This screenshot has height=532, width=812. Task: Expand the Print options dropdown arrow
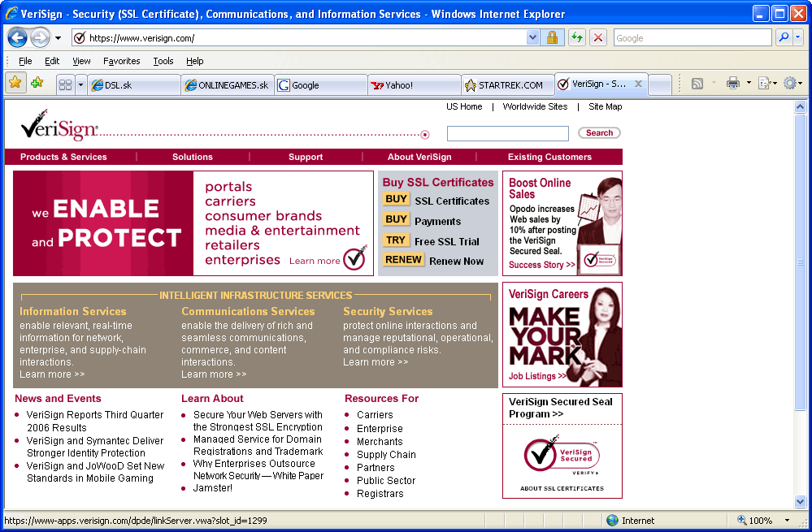(749, 83)
